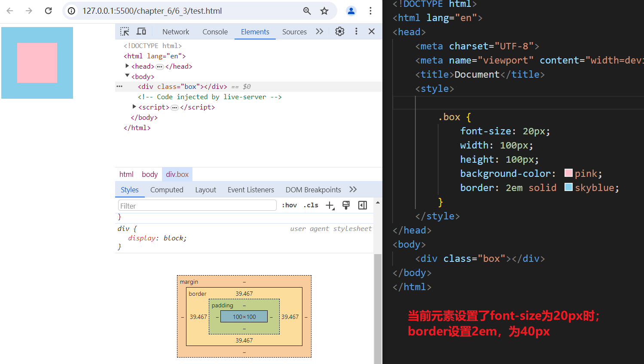Click the right border value 39.467
644x364 pixels.
click(x=290, y=317)
